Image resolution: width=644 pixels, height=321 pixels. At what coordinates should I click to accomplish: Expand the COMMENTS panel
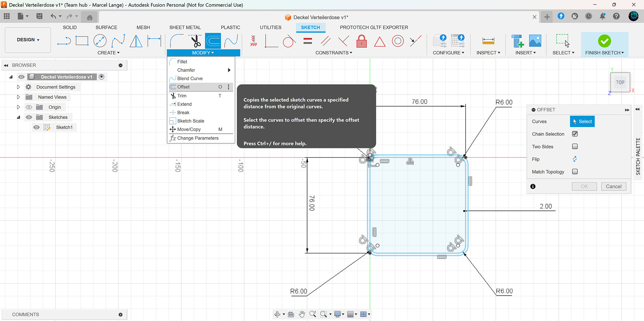click(x=120, y=314)
